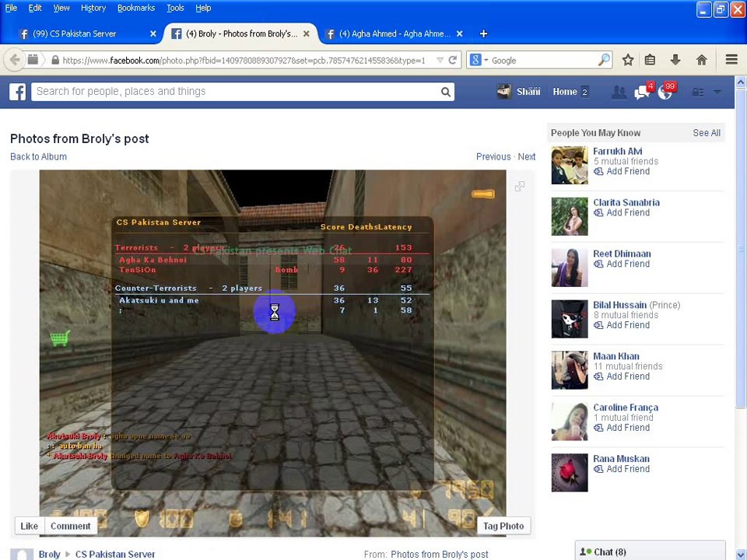Viewport: 747px width, 560px height.
Task: Open the File menu
Action: point(11,8)
